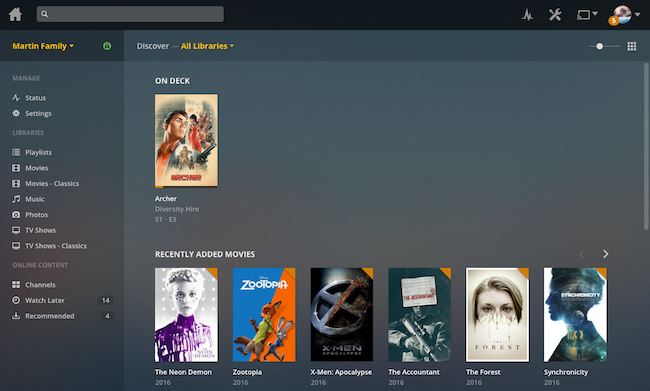Open the Music library label

[x=35, y=199]
